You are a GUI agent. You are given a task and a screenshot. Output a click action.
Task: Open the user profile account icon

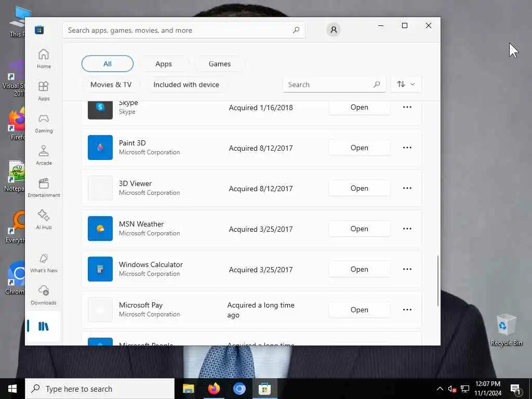(x=334, y=30)
